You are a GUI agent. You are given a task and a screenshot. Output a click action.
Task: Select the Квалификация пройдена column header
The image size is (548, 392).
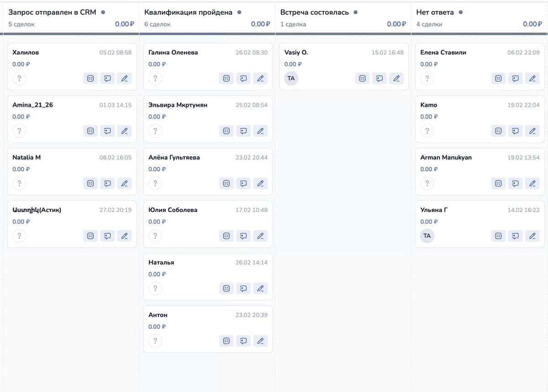tap(188, 12)
